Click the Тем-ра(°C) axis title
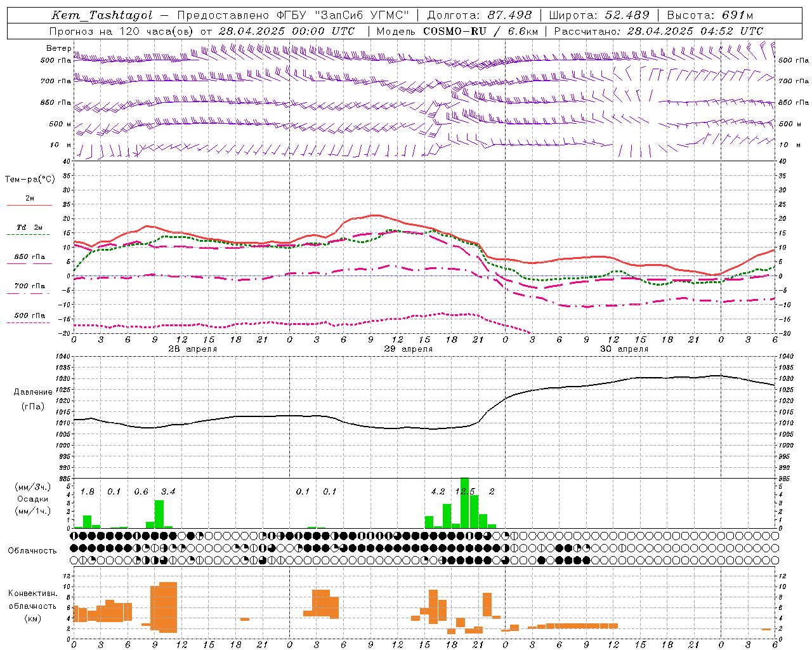 [x=30, y=179]
